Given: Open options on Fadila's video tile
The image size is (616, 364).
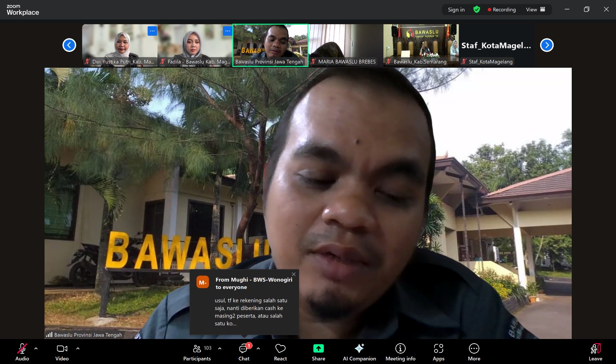Looking at the screenshot, I should click(x=228, y=31).
